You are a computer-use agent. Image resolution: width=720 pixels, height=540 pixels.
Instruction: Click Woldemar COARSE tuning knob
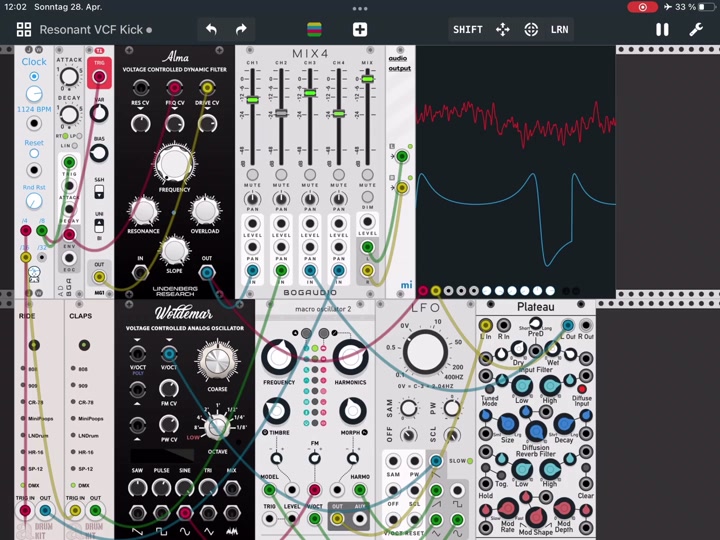(217, 362)
